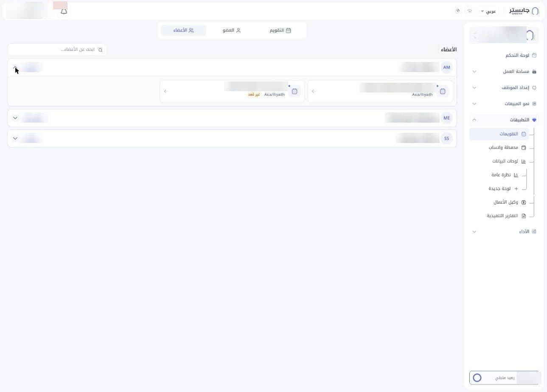Image resolution: width=547 pixels, height=392 pixels.
Task: Click the notification bell icon
Action: pyautogui.click(x=64, y=11)
